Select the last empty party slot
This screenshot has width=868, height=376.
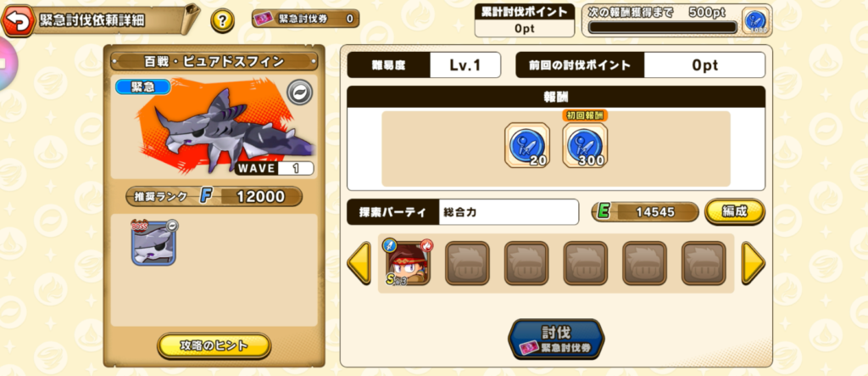coord(704,263)
